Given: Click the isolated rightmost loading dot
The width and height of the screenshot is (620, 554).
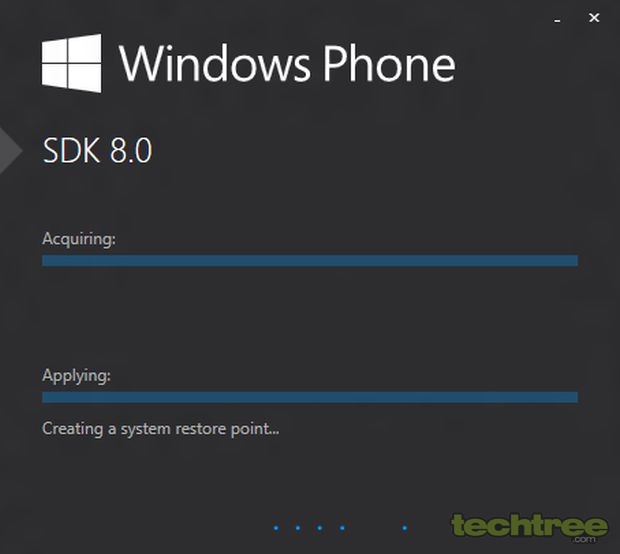Looking at the screenshot, I should 405,528.
